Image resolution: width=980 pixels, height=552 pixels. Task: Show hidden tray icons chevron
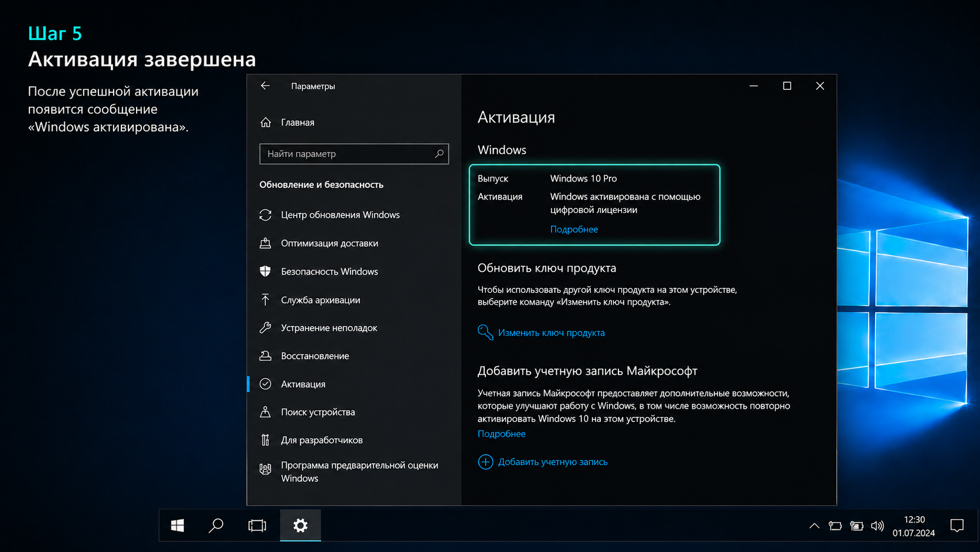[814, 526]
